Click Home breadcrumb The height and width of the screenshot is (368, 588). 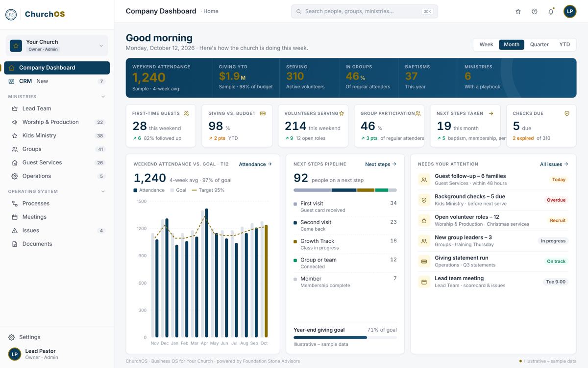coord(211,11)
